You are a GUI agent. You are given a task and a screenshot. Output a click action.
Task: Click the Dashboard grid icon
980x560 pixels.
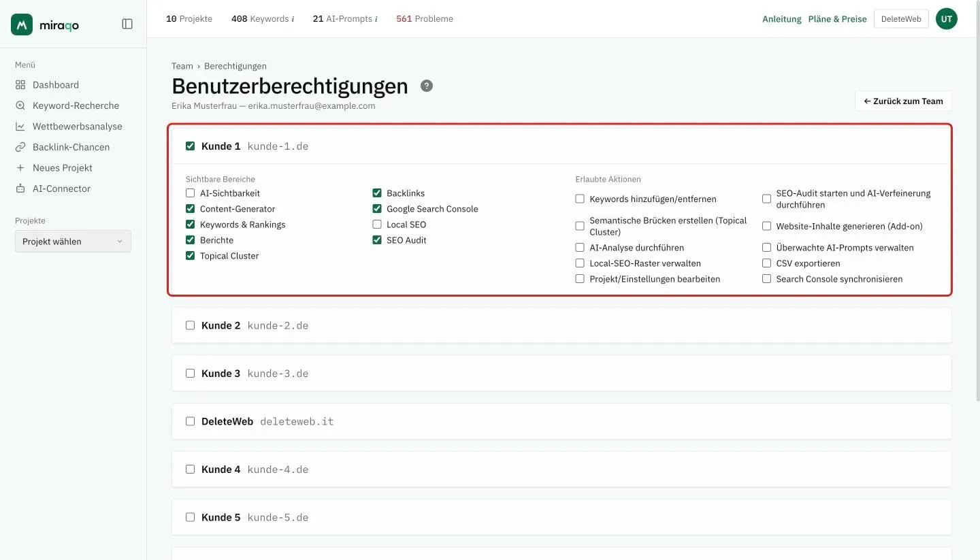(20, 85)
